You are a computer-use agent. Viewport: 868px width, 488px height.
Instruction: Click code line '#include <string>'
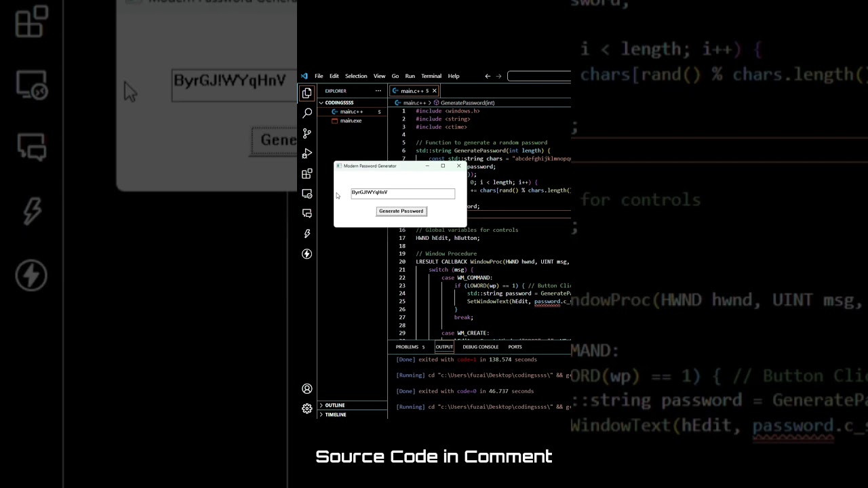click(443, 119)
